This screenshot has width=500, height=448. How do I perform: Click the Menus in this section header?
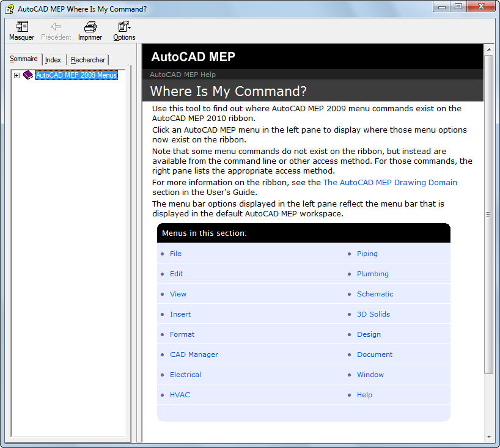204,233
